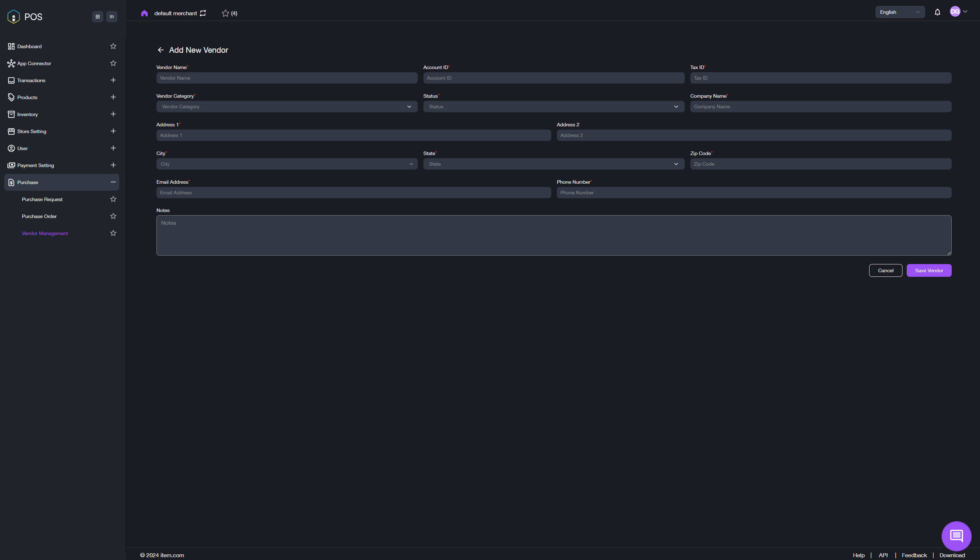Open the favorites star list (4)

click(229, 13)
